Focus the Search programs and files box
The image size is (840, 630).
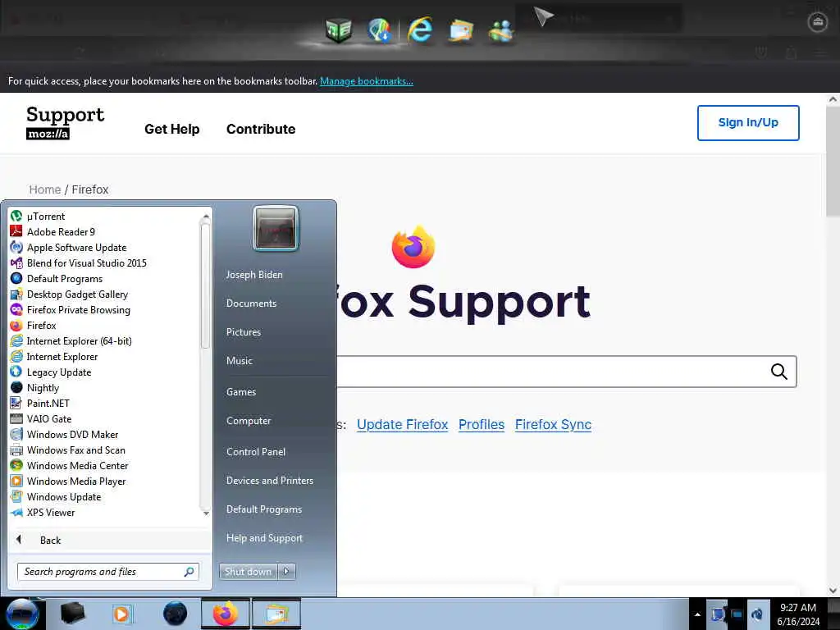pos(108,572)
